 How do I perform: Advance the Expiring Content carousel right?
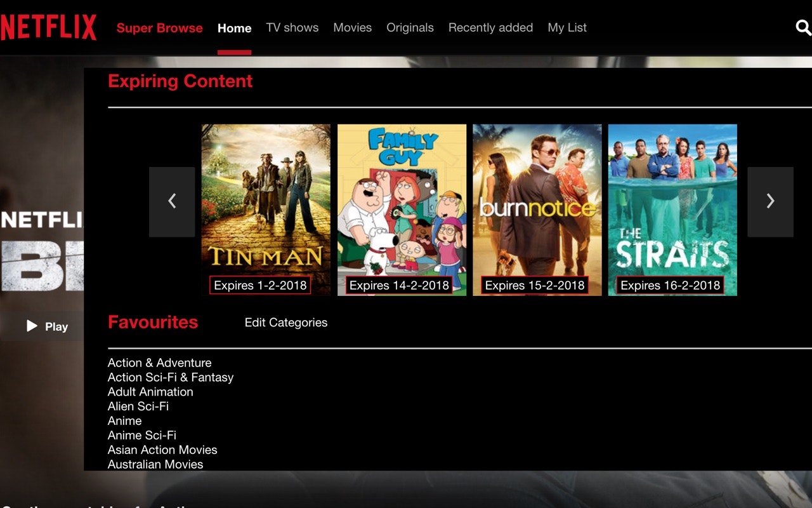click(770, 201)
